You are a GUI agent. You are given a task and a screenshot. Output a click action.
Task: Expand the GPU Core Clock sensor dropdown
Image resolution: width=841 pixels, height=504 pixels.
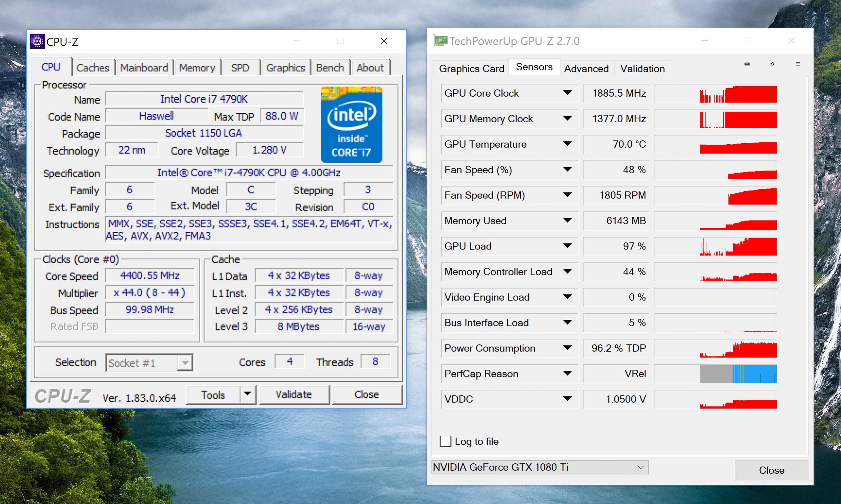point(567,93)
